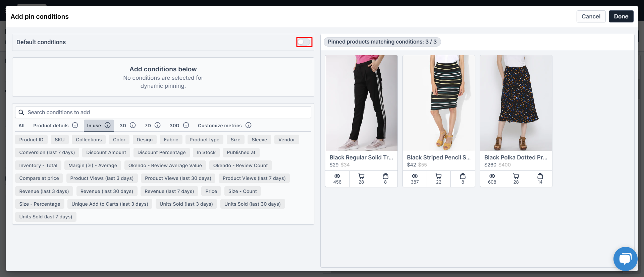Click Pinned products matching conditions badge
Screen dimensions: 644x277
(382, 42)
